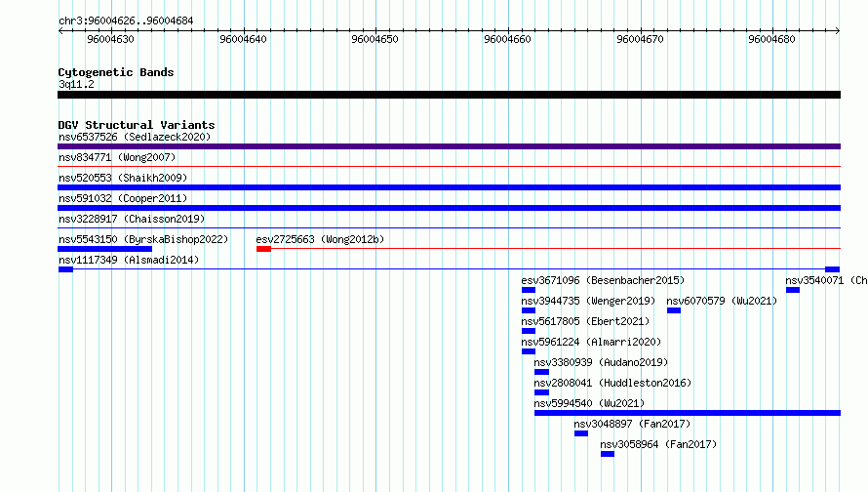868x492 pixels.
Task: Click the chr3:96004626..96004684 region label
Action: click(126, 20)
